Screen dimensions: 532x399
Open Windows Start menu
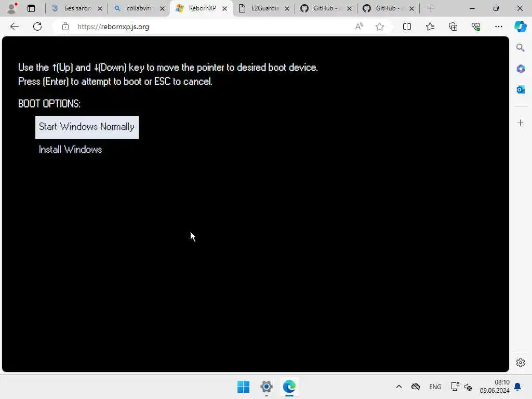243,387
